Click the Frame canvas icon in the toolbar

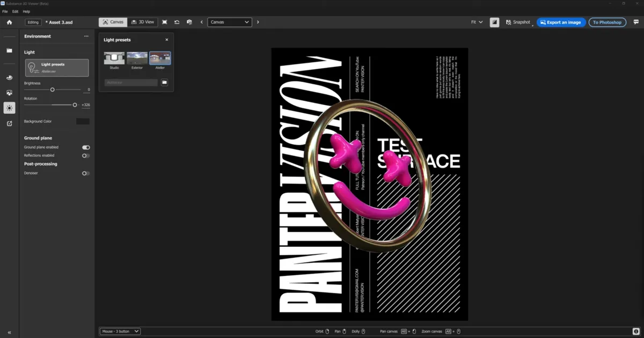(x=164, y=22)
